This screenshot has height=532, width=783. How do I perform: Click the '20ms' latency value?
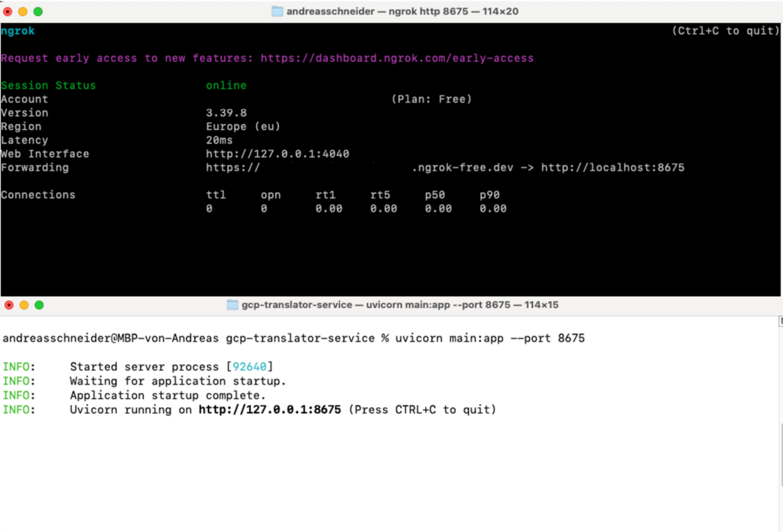219,140
